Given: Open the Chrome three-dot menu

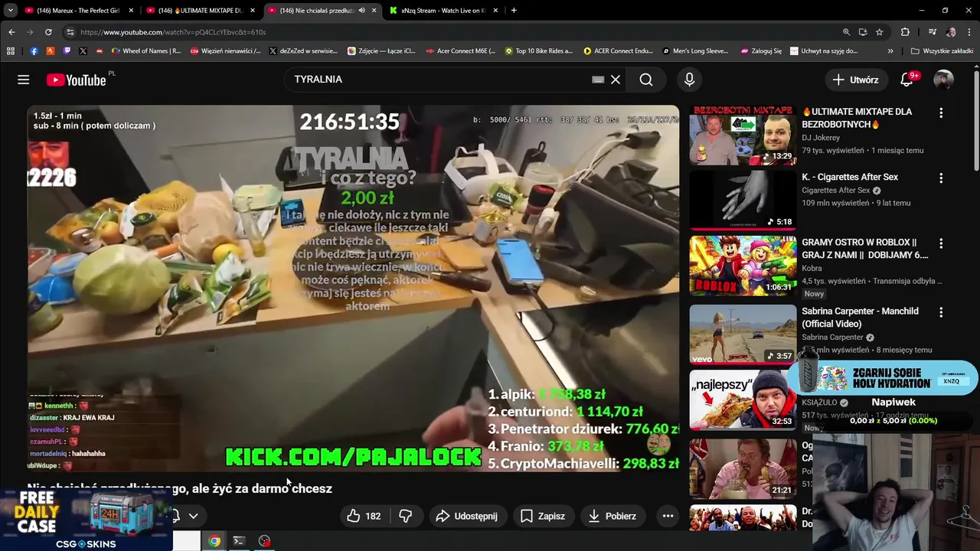Looking at the screenshot, I should 969,32.
